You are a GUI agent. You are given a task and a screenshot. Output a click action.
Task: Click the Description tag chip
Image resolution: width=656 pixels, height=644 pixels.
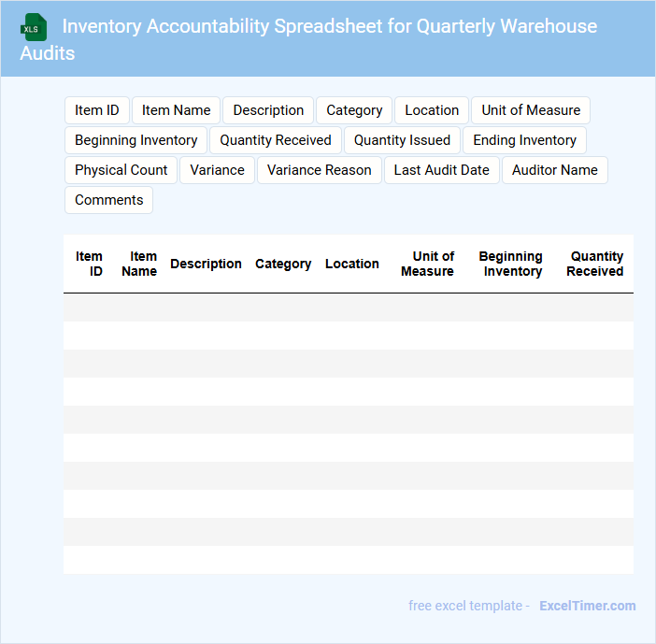click(268, 110)
